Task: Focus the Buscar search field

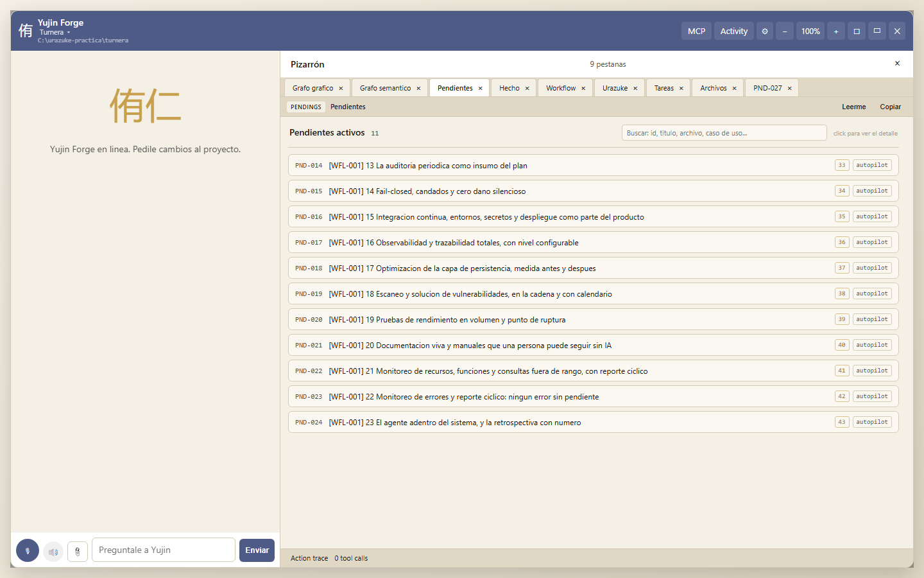Action: tap(724, 133)
